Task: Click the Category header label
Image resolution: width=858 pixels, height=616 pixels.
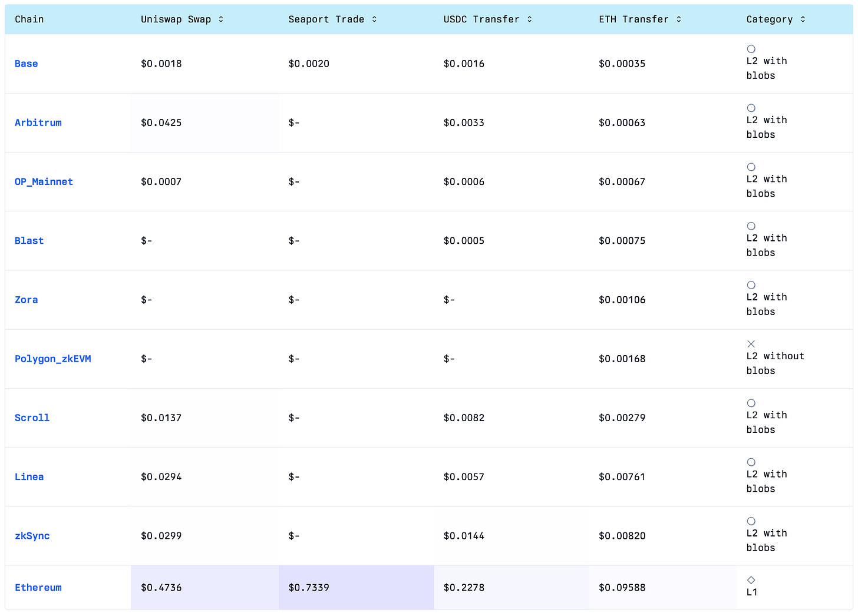Action: click(x=770, y=19)
